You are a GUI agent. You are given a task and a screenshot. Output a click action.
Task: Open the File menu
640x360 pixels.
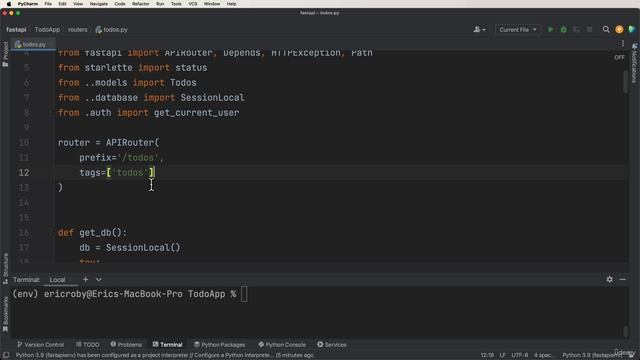48,4
